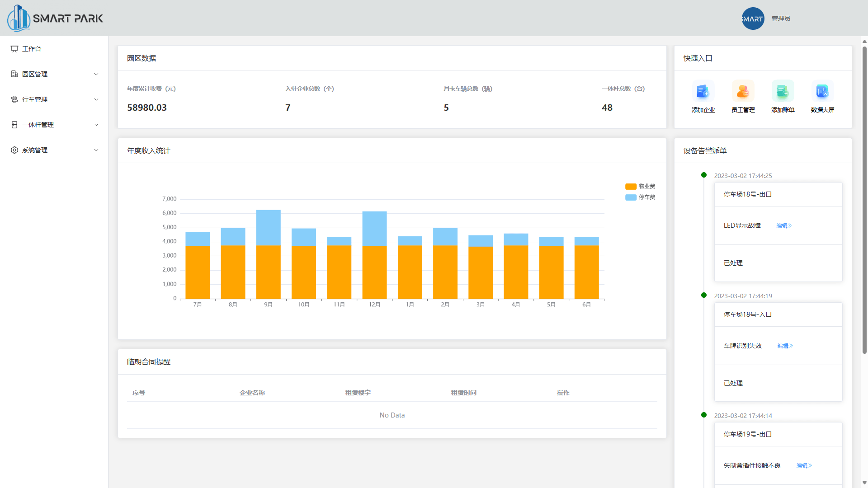868x488 pixels.
Task: Open the 数据大屏 shortcut icon
Action: pos(822,92)
